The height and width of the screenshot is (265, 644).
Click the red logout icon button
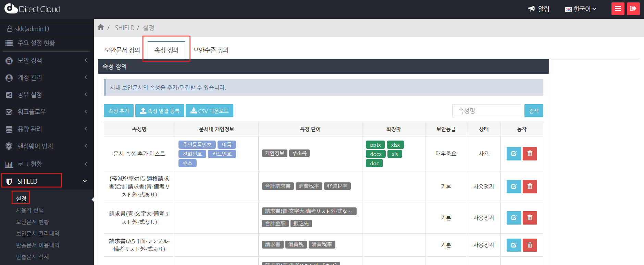coord(633,9)
